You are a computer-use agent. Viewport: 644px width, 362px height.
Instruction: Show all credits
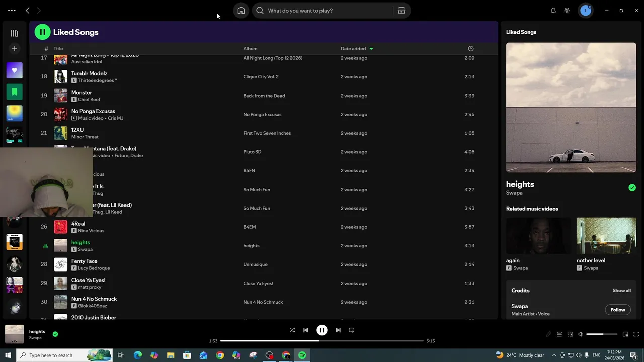[x=621, y=291]
